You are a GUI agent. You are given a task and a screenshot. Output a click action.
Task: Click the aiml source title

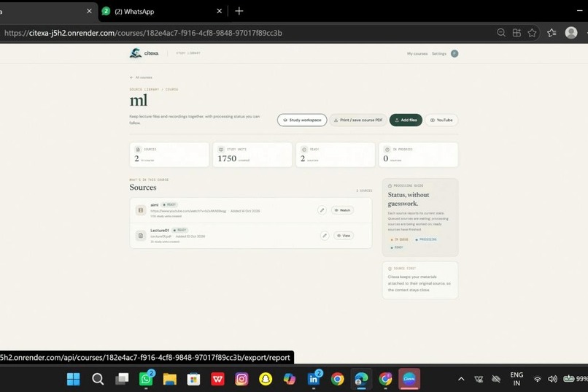(x=155, y=205)
